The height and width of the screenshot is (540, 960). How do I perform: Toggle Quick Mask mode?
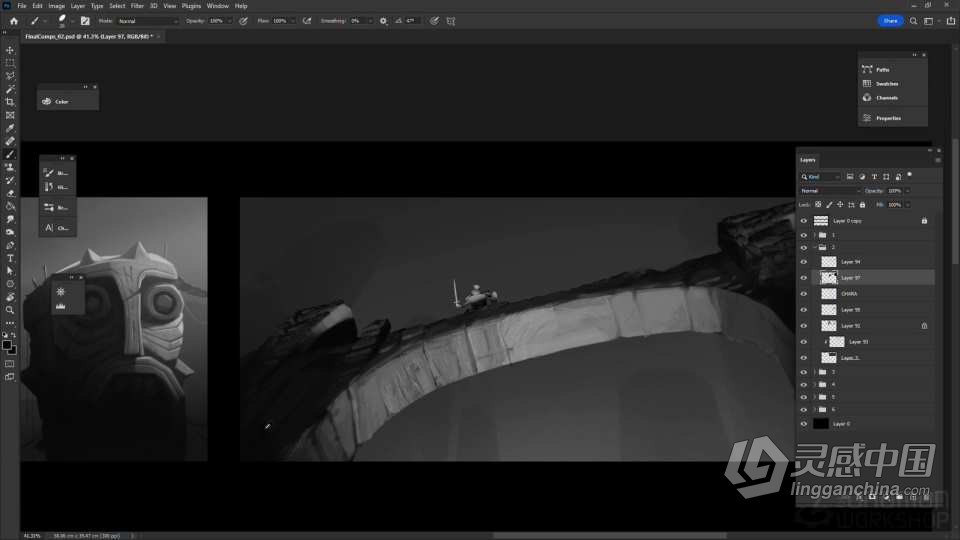click(10, 364)
